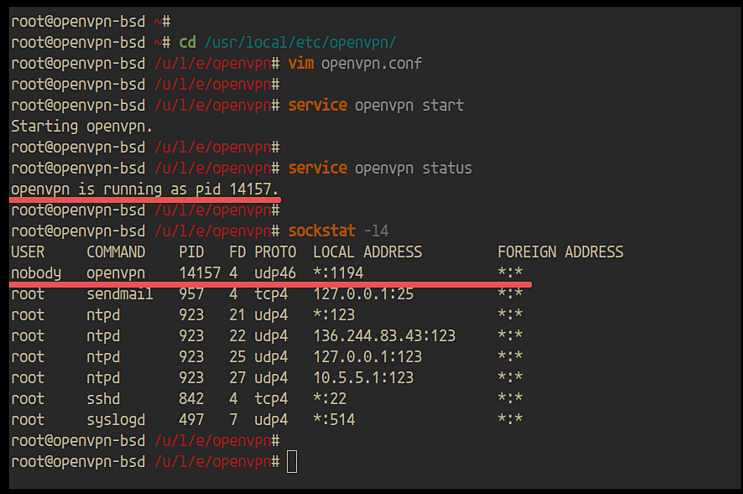Click the FOREIGN ADDRESS column header
The height and width of the screenshot is (494, 743).
560,252
